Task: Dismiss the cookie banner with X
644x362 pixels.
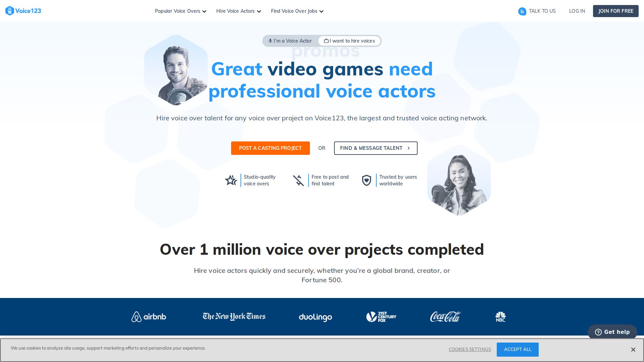Action: point(633,350)
